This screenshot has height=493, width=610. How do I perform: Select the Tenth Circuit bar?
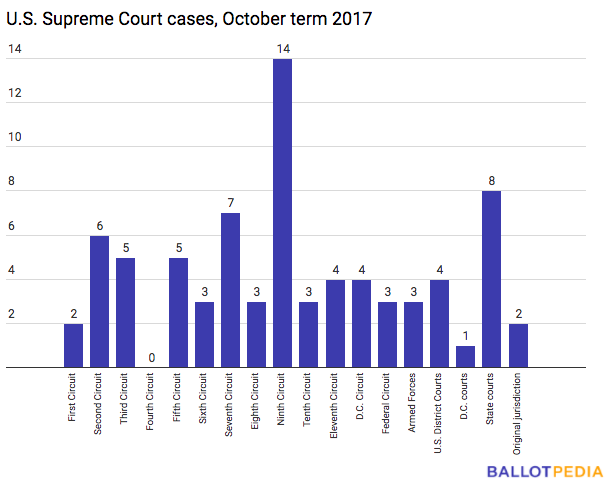(x=309, y=335)
